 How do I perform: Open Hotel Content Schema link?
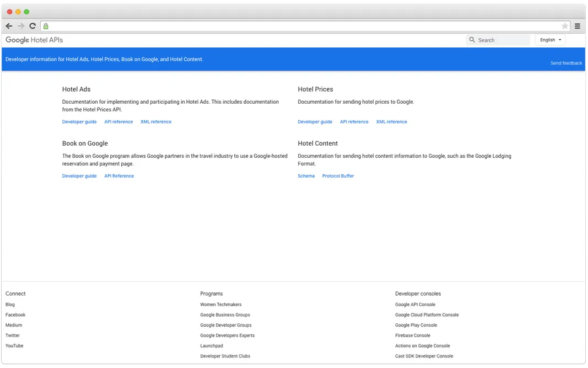point(306,176)
